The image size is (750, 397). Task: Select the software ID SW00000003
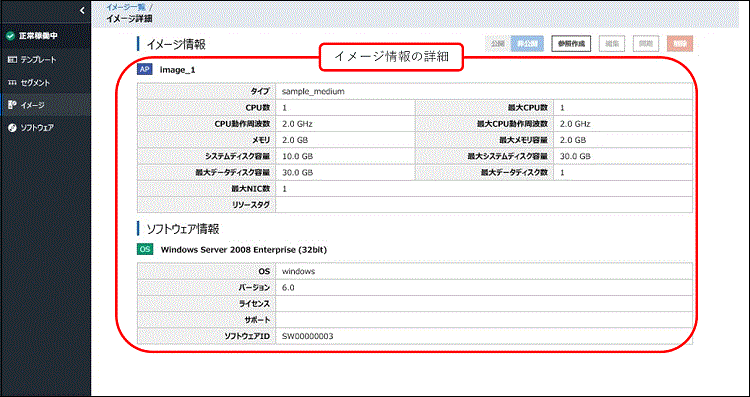[x=308, y=336]
